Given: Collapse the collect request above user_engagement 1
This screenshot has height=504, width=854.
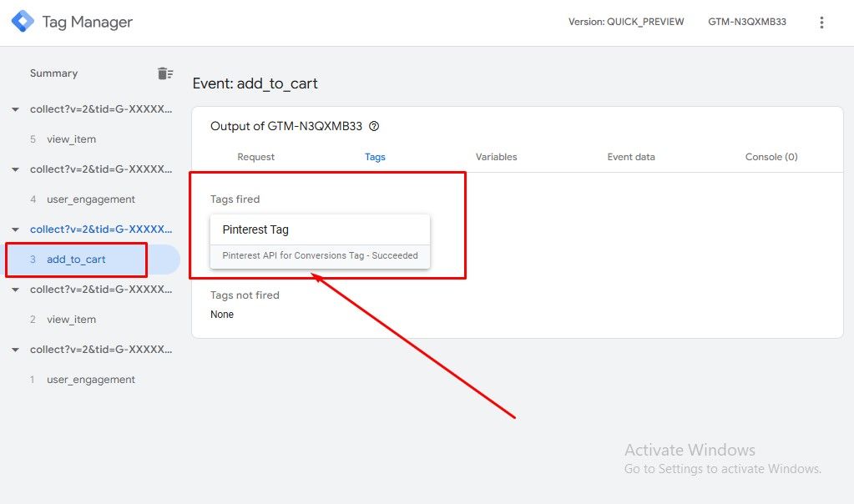Looking at the screenshot, I should coord(15,350).
